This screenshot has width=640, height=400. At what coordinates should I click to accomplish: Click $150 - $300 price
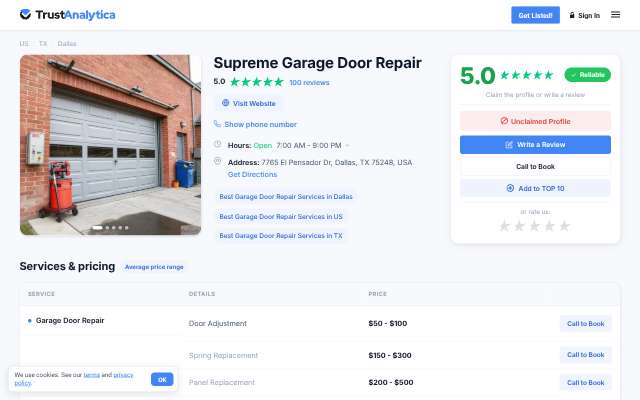(390, 355)
